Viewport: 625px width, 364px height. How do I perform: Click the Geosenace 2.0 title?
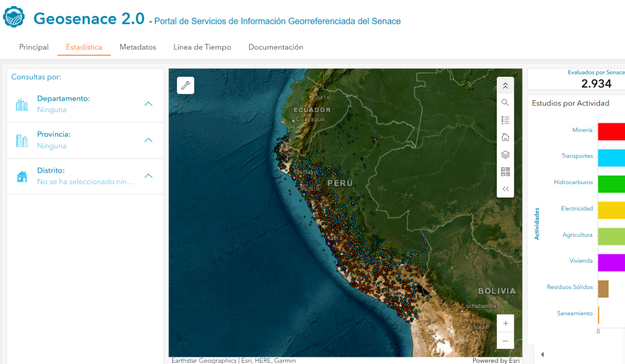pos(89,19)
